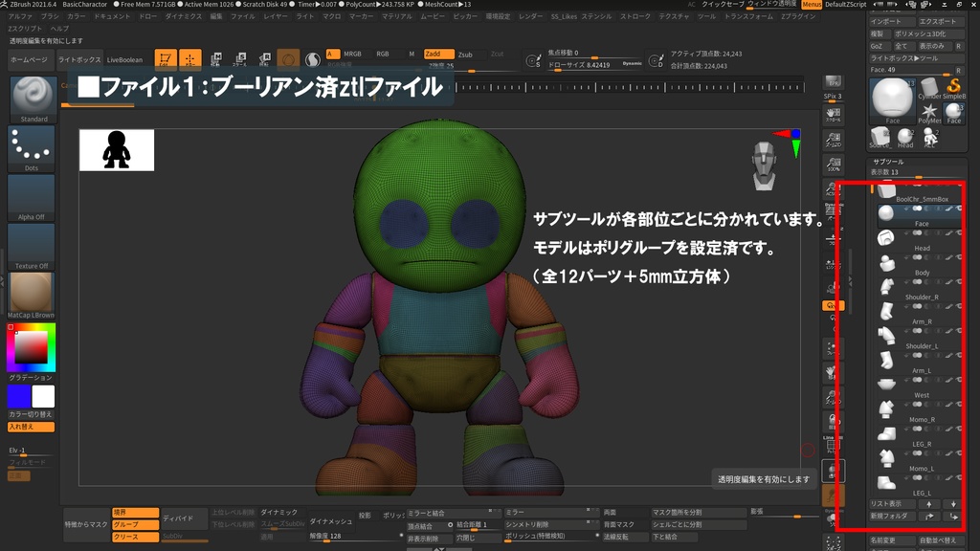Collapse the right tray with the divider arrow
This screenshot has height=551, width=980.
pos(850,279)
